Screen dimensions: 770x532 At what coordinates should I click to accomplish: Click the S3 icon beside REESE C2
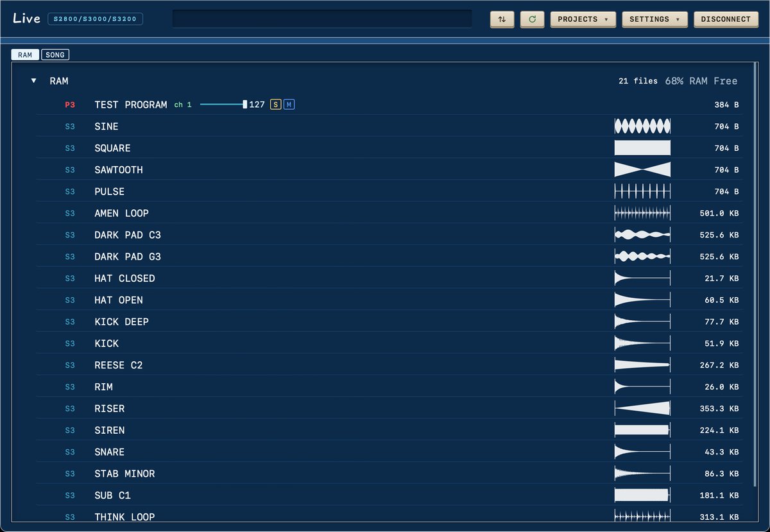coord(70,365)
